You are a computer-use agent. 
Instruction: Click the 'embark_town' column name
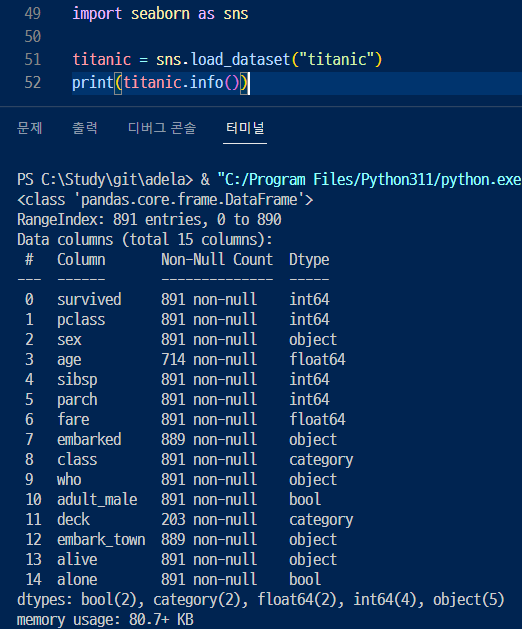(x=101, y=540)
